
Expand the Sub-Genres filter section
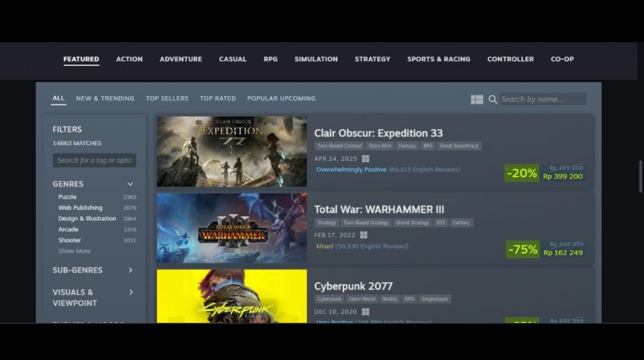[130, 270]
